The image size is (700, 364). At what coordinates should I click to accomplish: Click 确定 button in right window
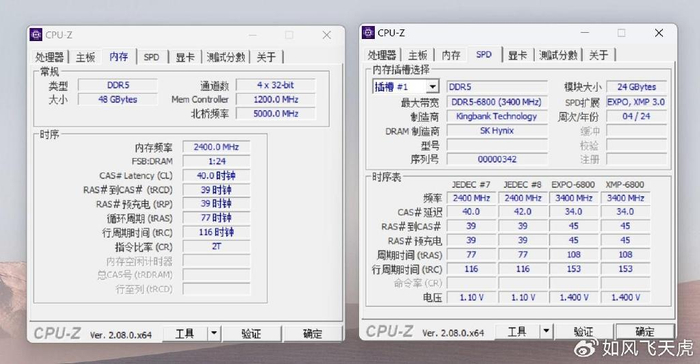pos(645,331)
